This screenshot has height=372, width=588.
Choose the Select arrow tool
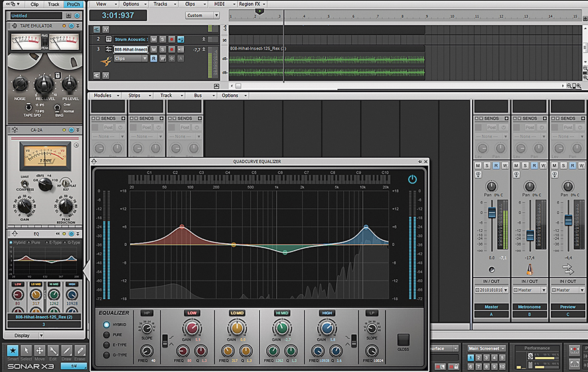pyautogui.click(x=27, y=351)
